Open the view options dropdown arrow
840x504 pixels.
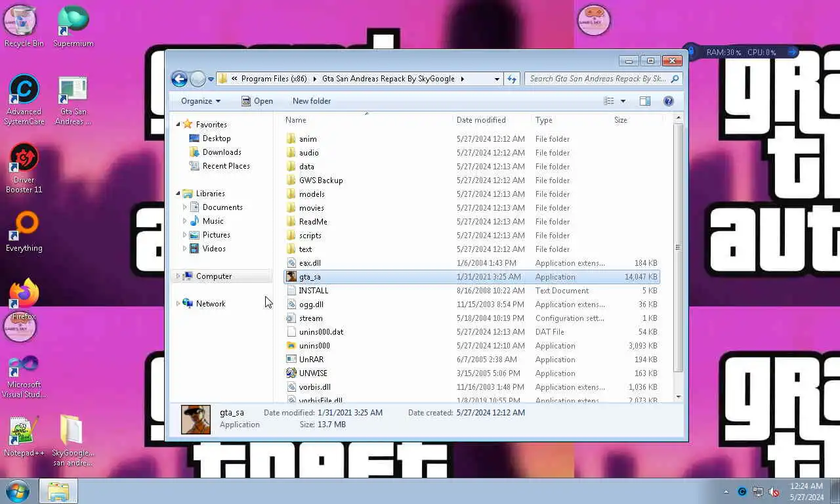tap(623, 101)
